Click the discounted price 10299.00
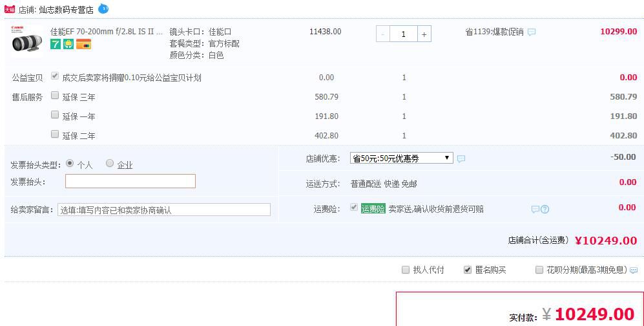The height and width of the screenshot is (326, 644). [619, 32]
